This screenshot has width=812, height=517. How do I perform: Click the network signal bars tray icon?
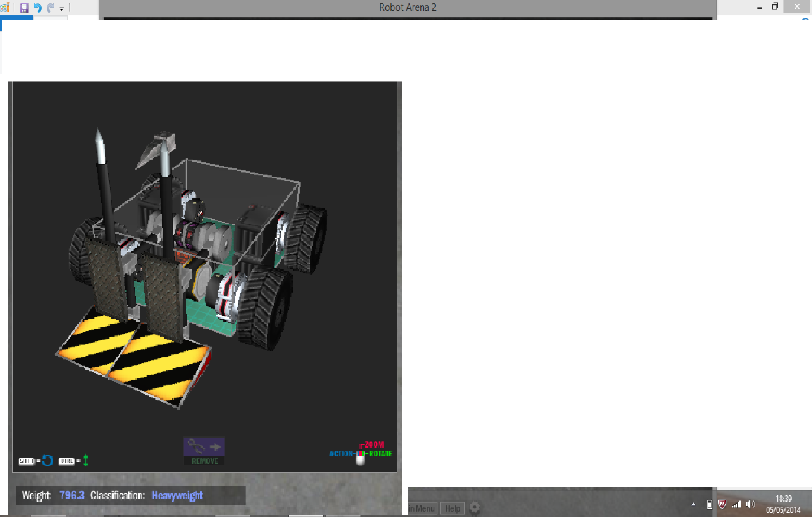[736, 504]
